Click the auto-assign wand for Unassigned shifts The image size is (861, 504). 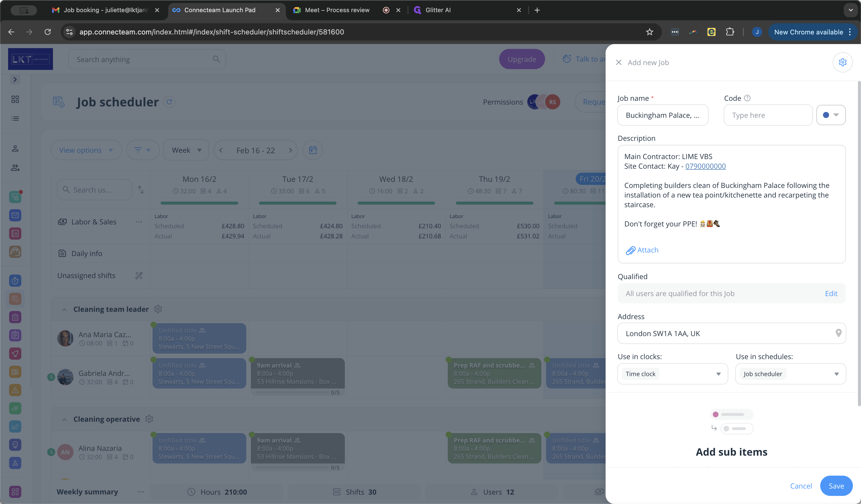tap(139, 276)
